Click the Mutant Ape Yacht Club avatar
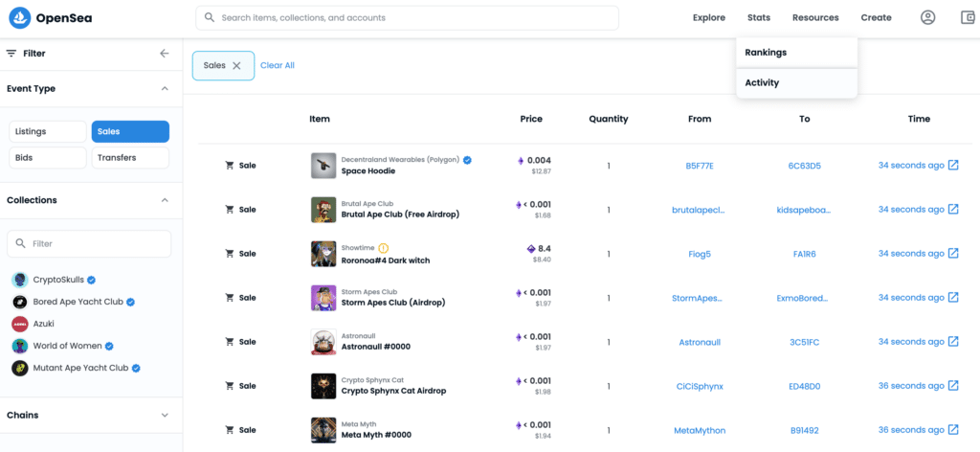Screen dimensions: 980x452 click(20, 368)
